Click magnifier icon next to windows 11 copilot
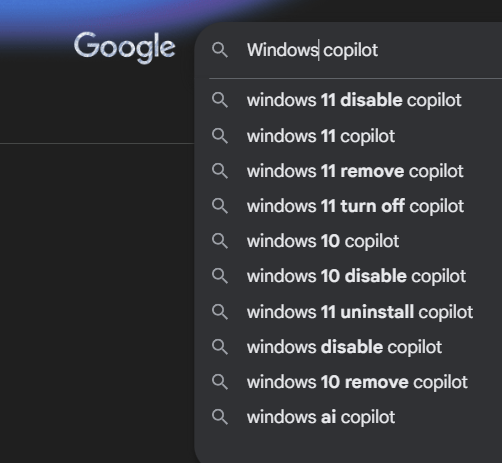The width and height of the screenshot is (502, 463). pyautogui.click(x=220, y=136)
